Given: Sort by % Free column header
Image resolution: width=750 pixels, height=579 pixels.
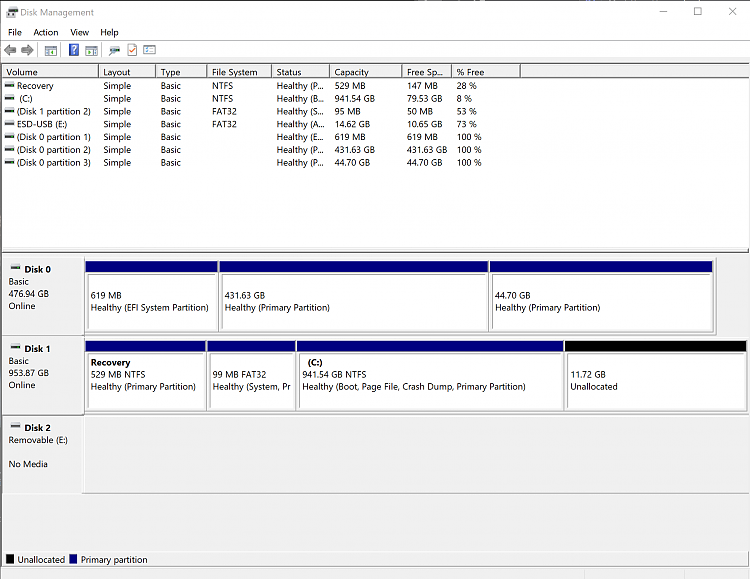Looking at the screenshot, I should click(x=485, y=72).
